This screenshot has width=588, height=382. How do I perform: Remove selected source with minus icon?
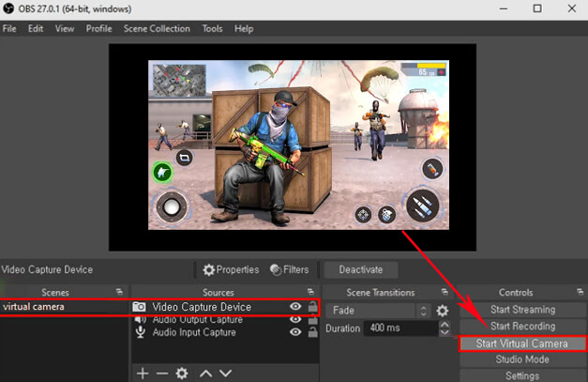click(162, 374)
